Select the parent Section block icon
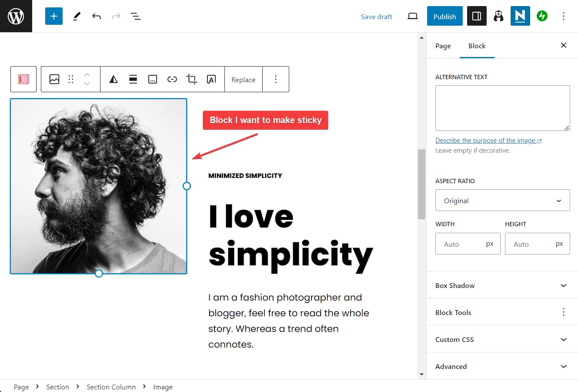Viewport: 578px width, 392px height. [23, 79]
